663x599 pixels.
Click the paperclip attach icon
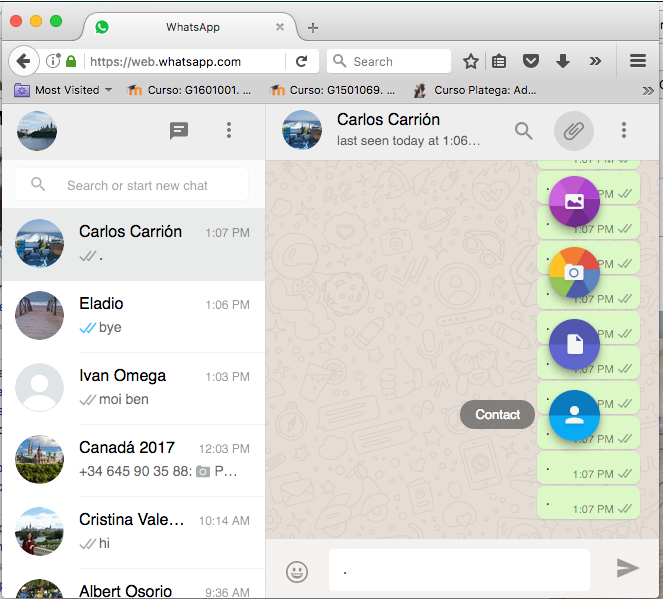[574, 131]
